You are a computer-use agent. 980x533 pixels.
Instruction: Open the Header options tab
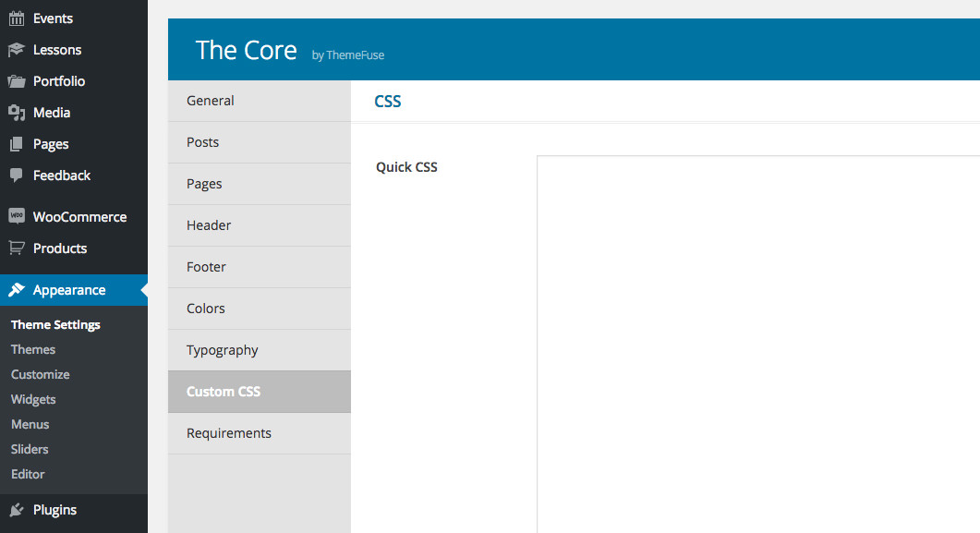coord(260,225)
